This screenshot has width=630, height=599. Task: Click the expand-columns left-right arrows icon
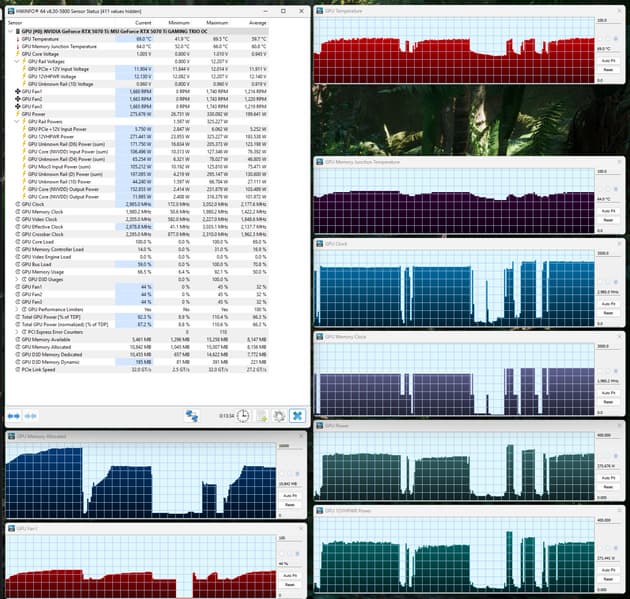(x=14, y=416)
